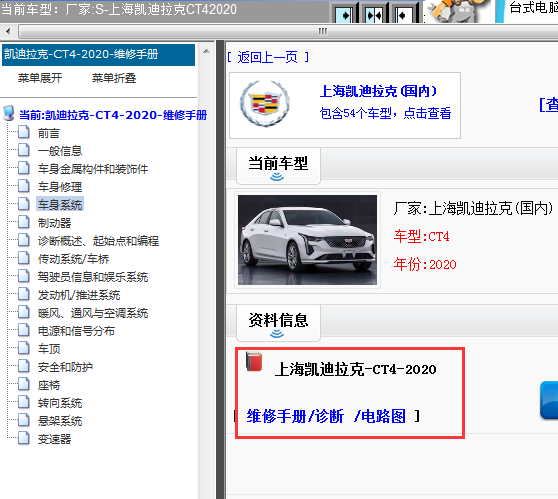Click the panel layout icon with left arrow
The height and width of the screenshot is (499, 558).
tap(405, 14)
